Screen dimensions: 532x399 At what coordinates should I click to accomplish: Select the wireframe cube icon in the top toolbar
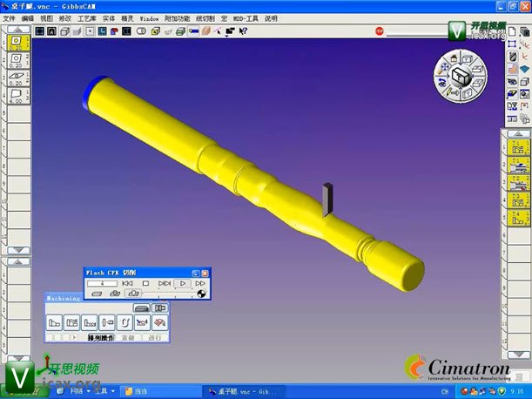64,31
